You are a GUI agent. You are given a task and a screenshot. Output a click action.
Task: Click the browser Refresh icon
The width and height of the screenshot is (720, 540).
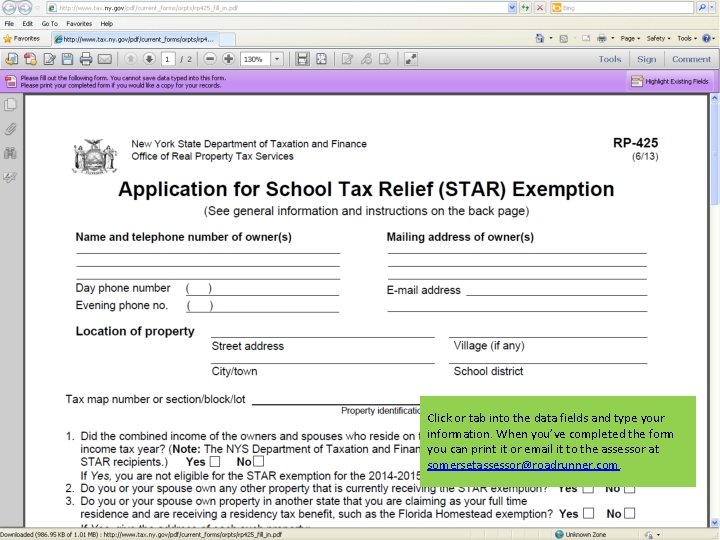coord(525,7)
